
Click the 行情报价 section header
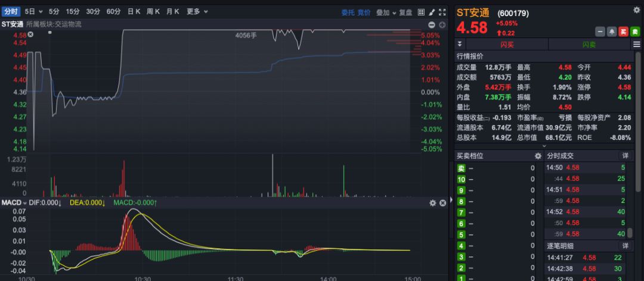point(470,56)
